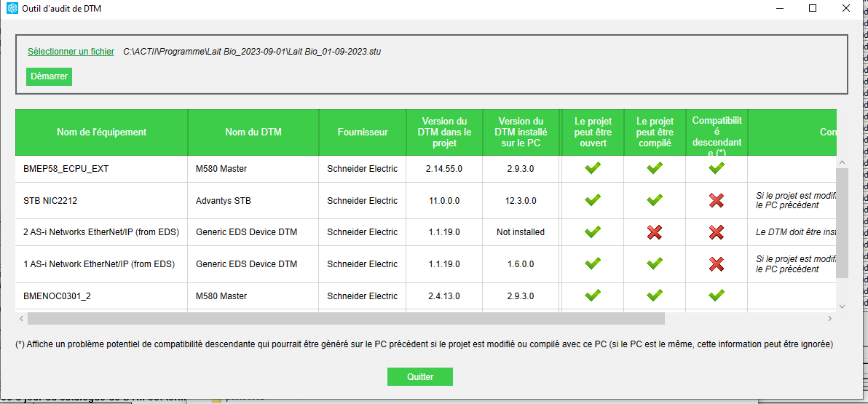Image resolution: width=868 pixels, height=404 pixels.
Task: Click the DTM audit tool app icon in title bar
Action: (12, 8)
